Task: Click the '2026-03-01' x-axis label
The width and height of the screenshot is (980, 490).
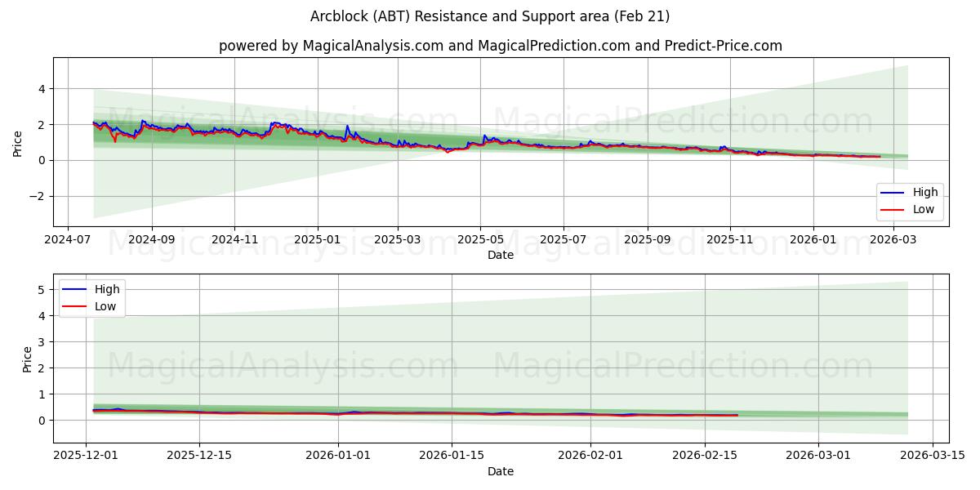Action: [x=819, y=457]
